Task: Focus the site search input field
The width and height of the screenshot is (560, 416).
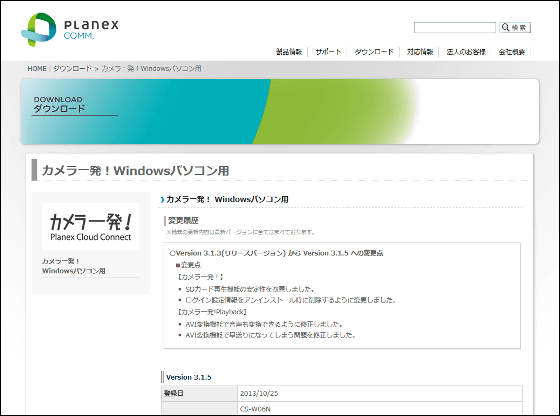Action: tap(455, 27)
